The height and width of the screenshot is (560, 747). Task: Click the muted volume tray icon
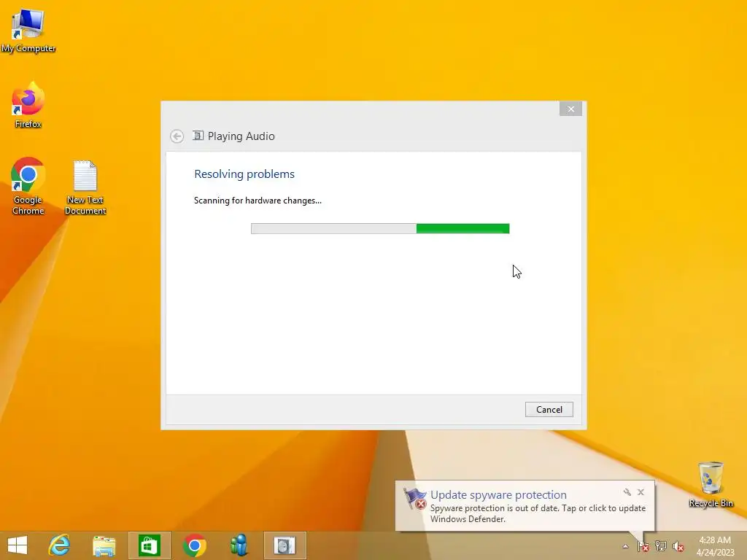[678, 546]
